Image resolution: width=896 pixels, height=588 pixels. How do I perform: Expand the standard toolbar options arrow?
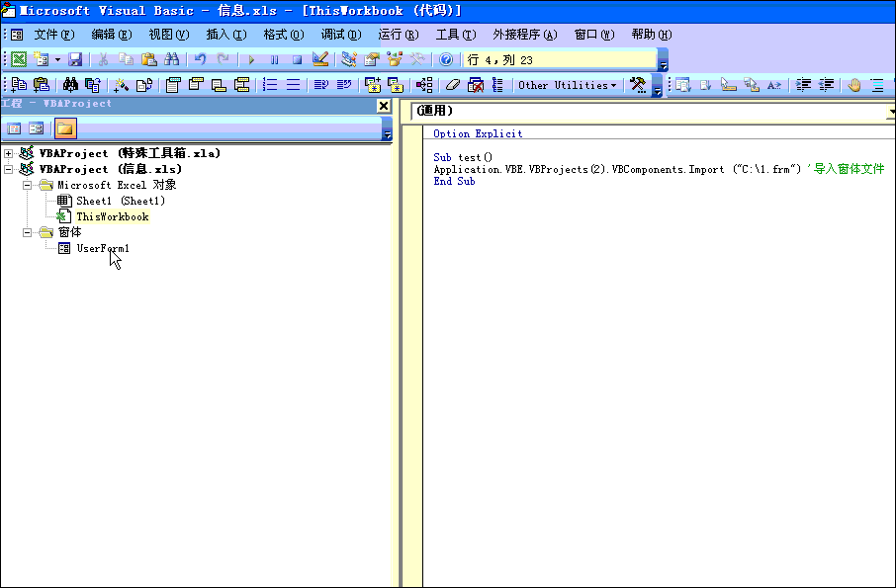pyautogui.click(x=663, y=60)
